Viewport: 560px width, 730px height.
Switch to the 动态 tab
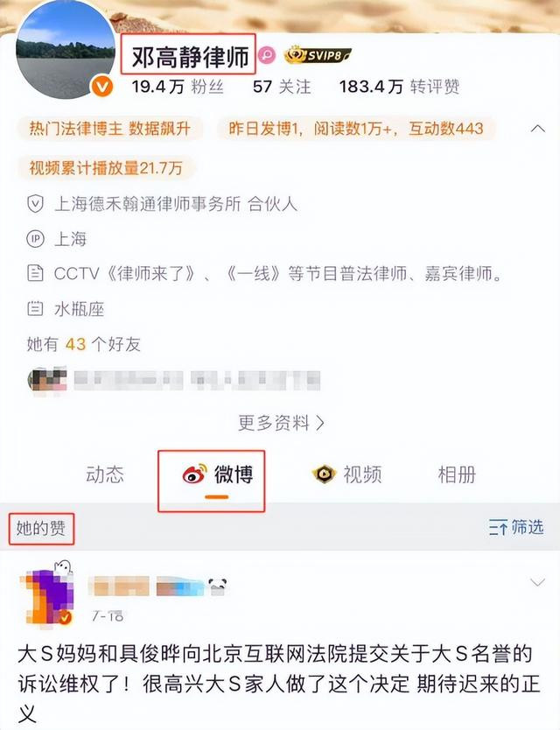[105, 474]
